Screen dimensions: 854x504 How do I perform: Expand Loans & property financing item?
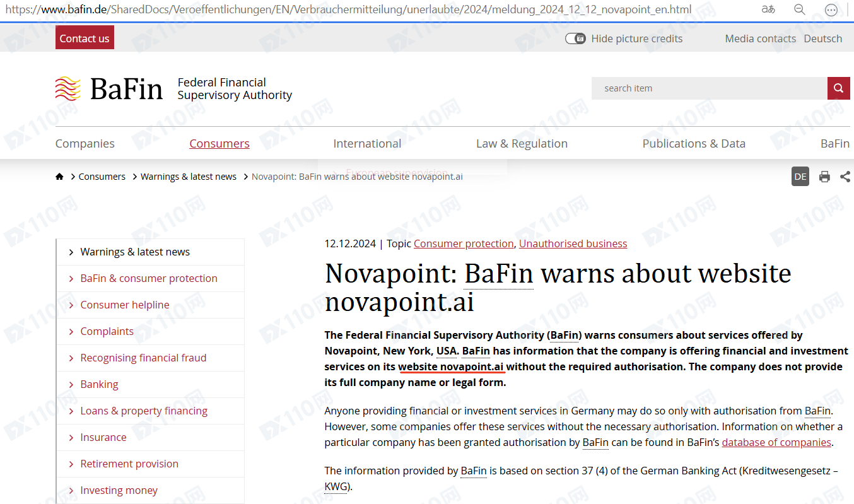tap(144, 411)
